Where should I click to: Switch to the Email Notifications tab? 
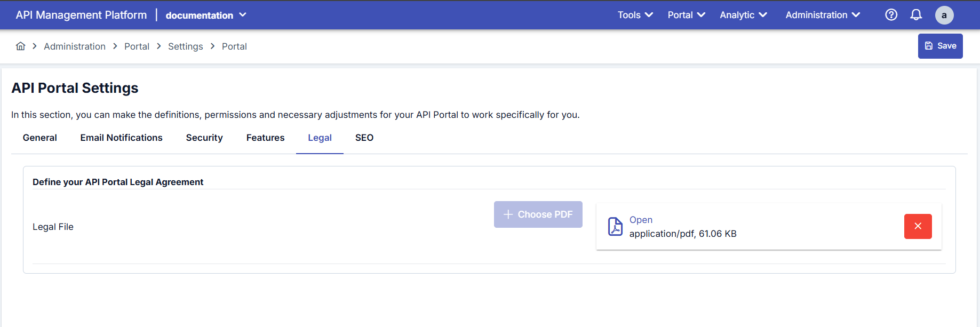point(121,138)
